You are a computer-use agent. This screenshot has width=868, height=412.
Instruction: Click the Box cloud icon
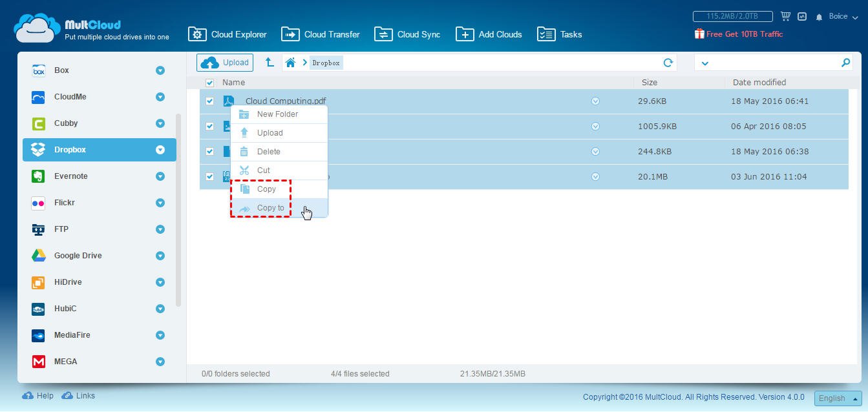pos(38,70)
